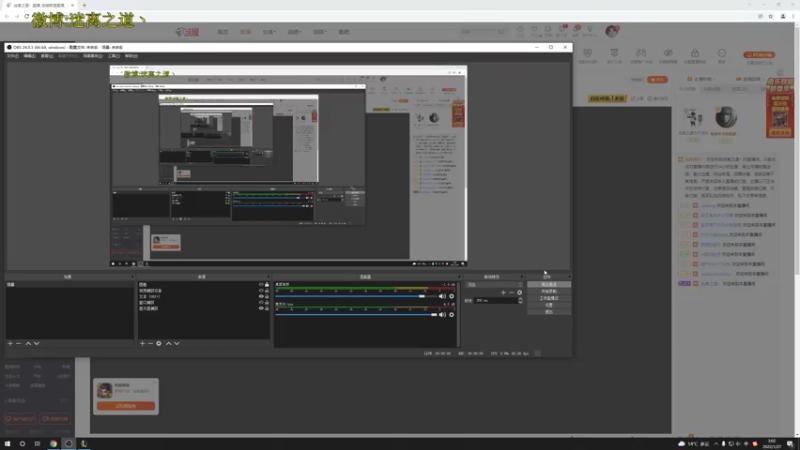
Task: Expand the 视频 dropdown in the Huya nav bar
Action: pos(294,32)
